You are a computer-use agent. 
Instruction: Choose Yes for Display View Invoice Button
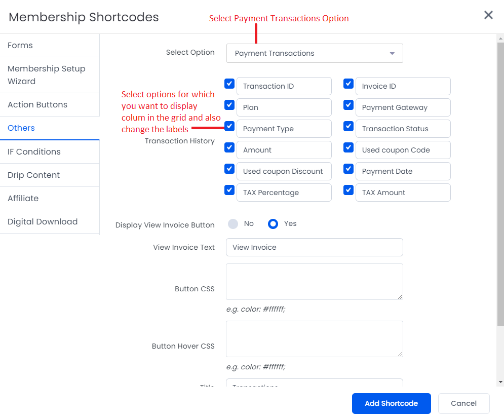pyautogui.click(x=273, y=224)
